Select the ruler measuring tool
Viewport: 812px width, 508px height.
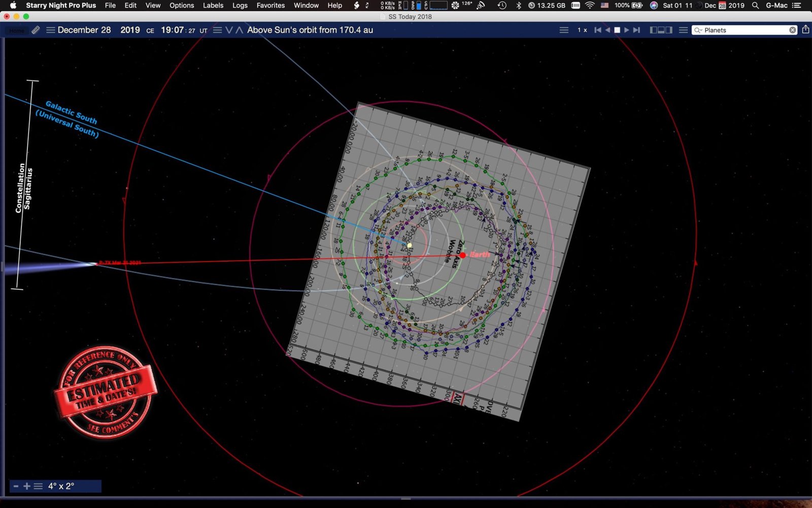(36, 30)
